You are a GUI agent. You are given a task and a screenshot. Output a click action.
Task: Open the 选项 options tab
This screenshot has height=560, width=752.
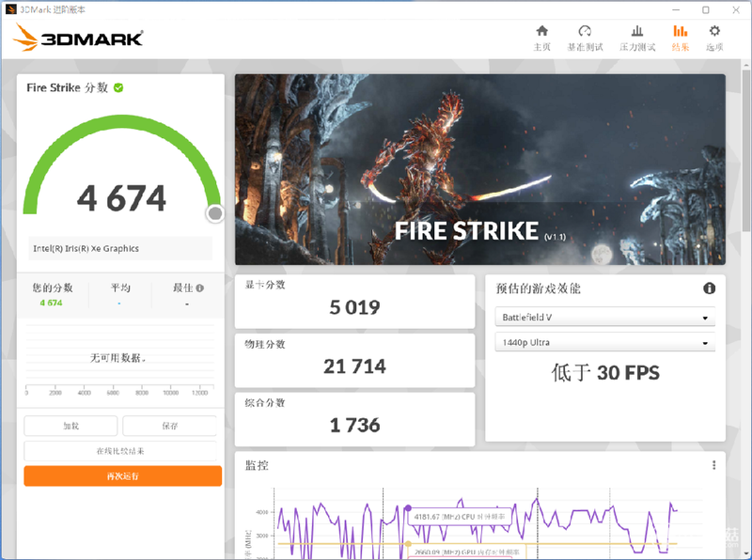click(x=714, y=39)
